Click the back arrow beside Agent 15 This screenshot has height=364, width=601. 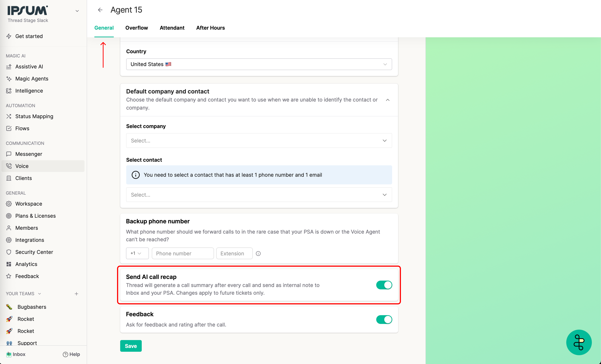coord(100,10)
